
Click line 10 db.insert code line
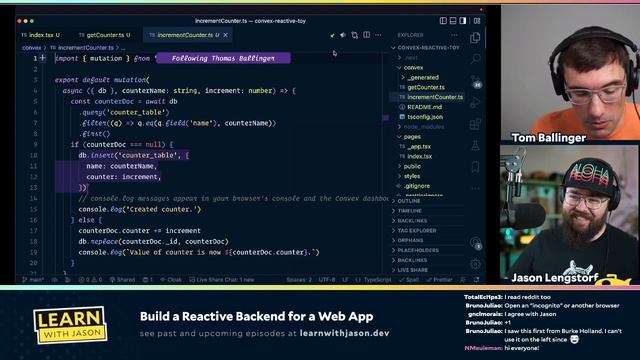point(133,155)
